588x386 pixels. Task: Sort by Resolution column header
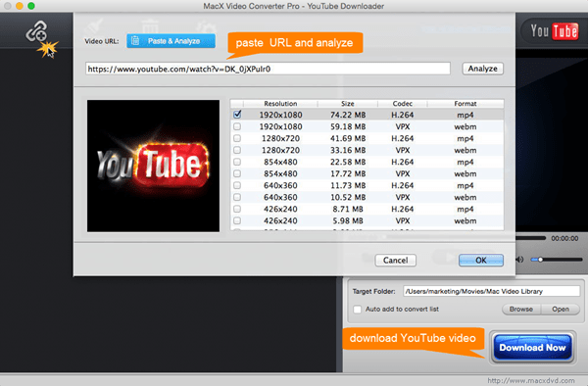[x=280, y=104]
